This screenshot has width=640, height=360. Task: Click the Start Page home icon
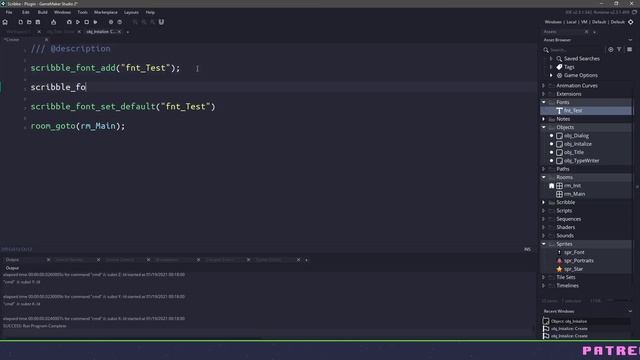click(5, 22)
